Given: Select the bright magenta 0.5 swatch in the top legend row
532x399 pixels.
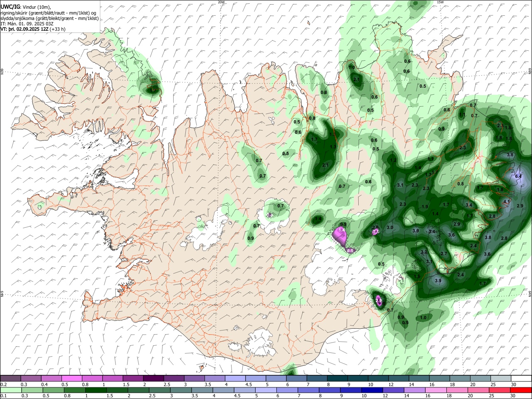Looking at the screenshot, I should pyautogui.click(x=71, y=379).
